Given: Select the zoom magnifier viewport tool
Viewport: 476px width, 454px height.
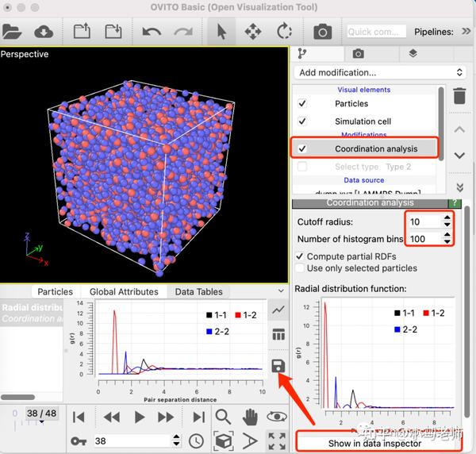Looking at the screenshot, I should point(223,417).
